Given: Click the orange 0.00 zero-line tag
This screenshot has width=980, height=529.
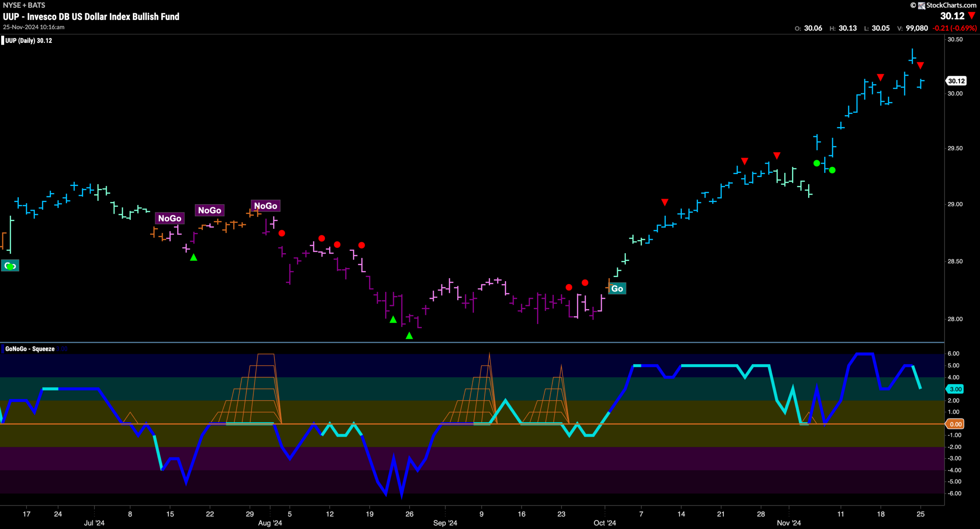Looking at the screenshot, I should pyautogui.click(x=955, y=424).
